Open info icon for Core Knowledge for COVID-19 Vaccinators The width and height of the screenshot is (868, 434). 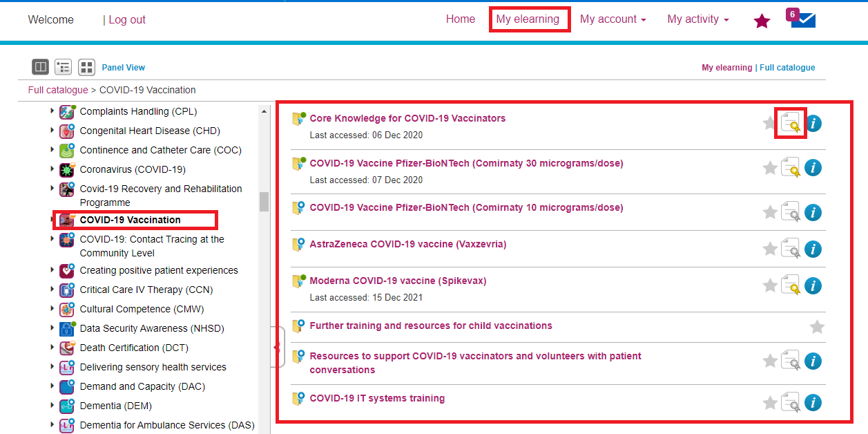[x=813, y=124]
